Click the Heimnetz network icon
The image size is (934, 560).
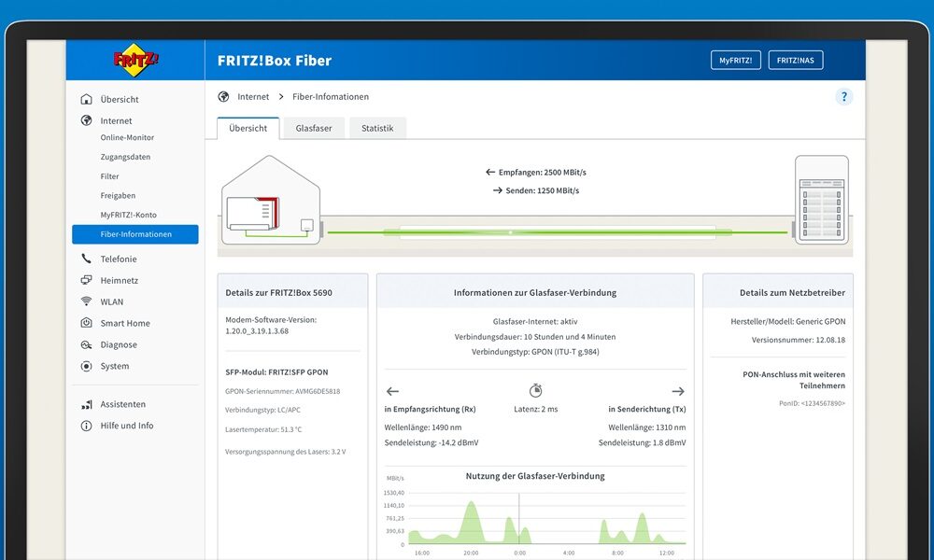[x=87, y=281]
